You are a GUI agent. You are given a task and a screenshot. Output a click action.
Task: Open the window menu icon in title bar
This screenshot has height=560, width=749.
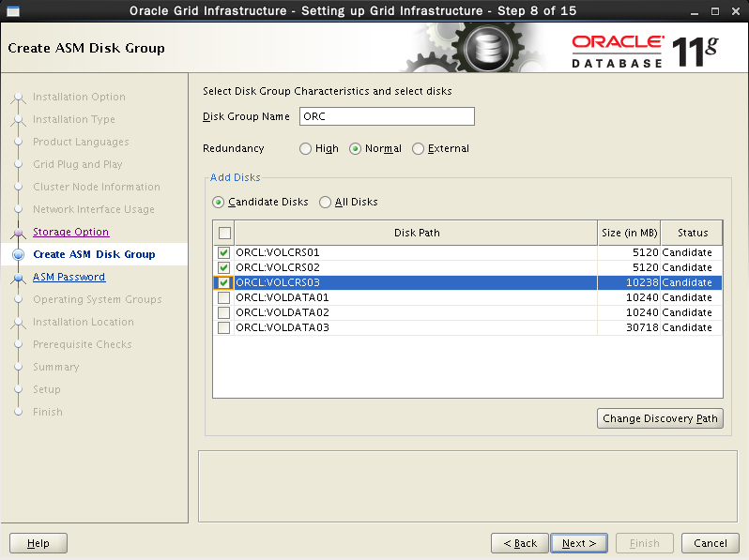tap(11, 11)
